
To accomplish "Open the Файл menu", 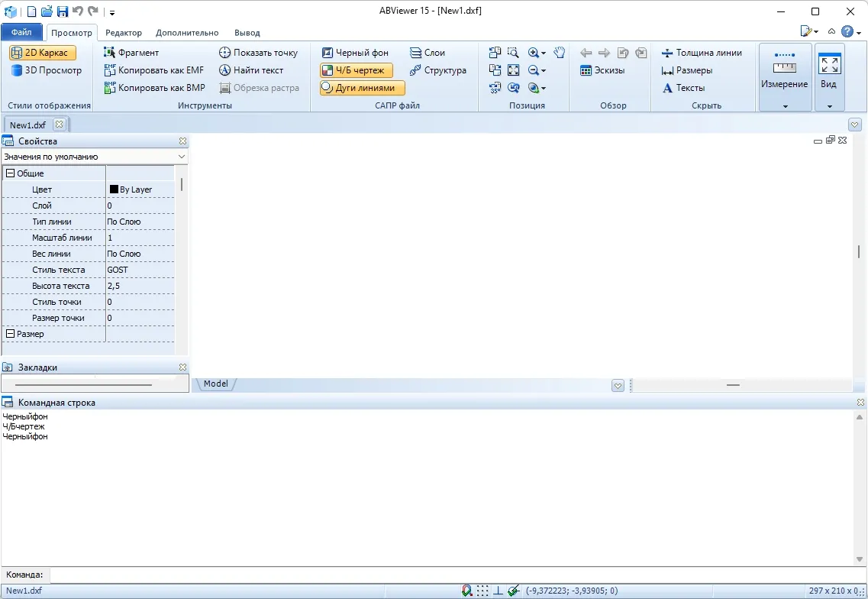I will (x=21, y=32).
